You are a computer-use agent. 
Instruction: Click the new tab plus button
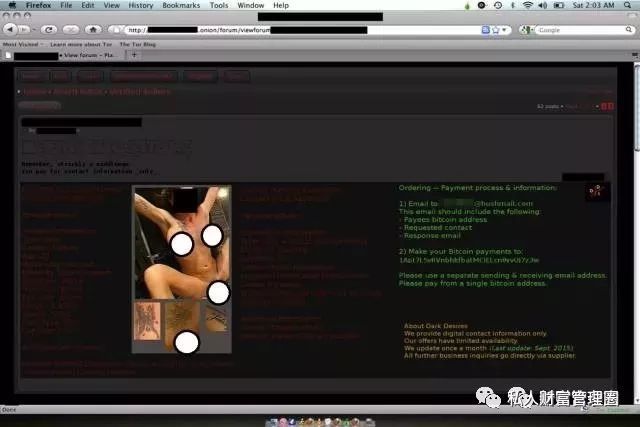click(x=134, y=55)
